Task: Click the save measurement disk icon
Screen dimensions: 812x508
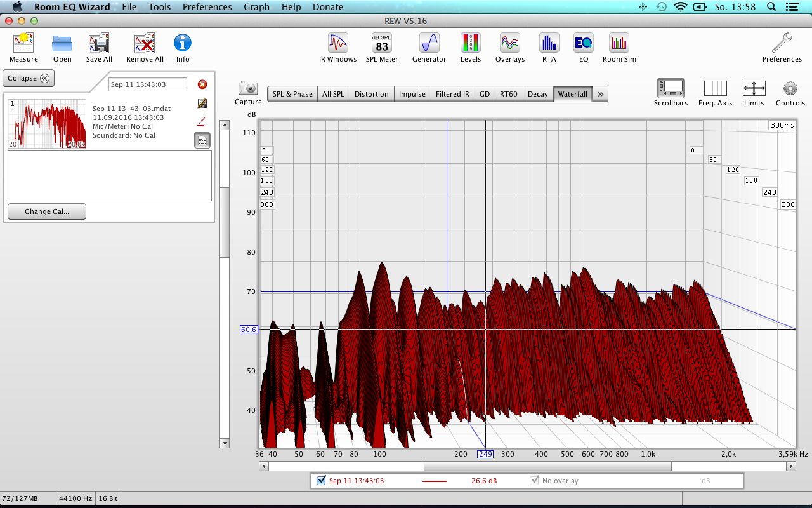Action: (202, 103)
